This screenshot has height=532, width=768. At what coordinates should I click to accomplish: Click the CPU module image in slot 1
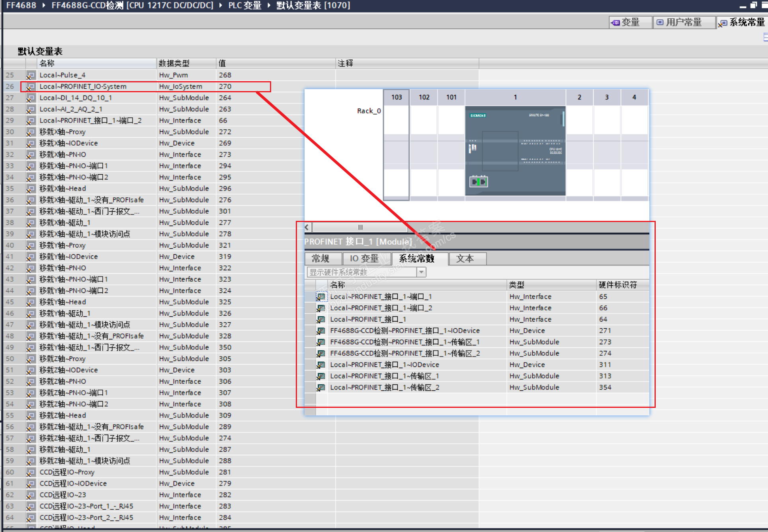(x=515, y=151)
